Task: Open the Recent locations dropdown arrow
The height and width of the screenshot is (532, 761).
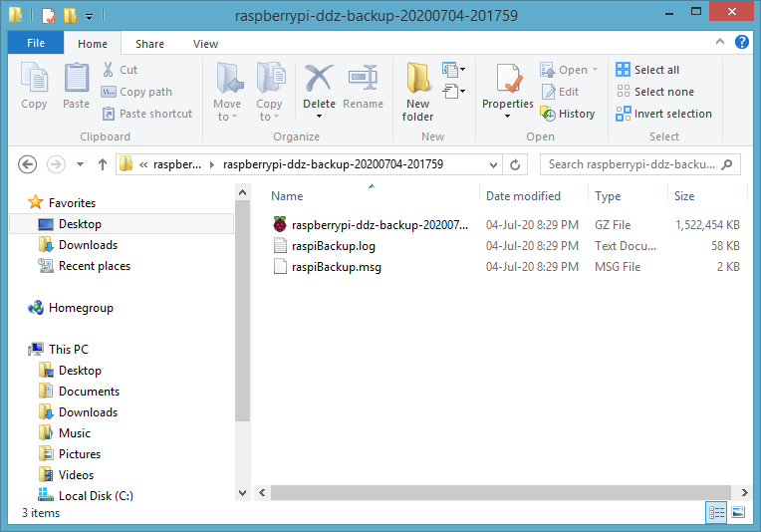Action: click(x=80, y=164)
